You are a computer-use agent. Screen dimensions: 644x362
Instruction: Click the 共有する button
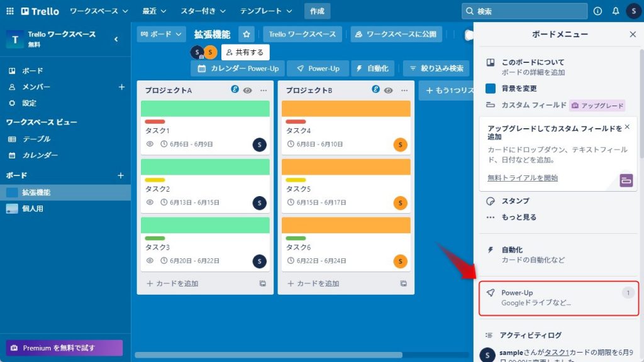pyautogui.click(x=245, y=52)
